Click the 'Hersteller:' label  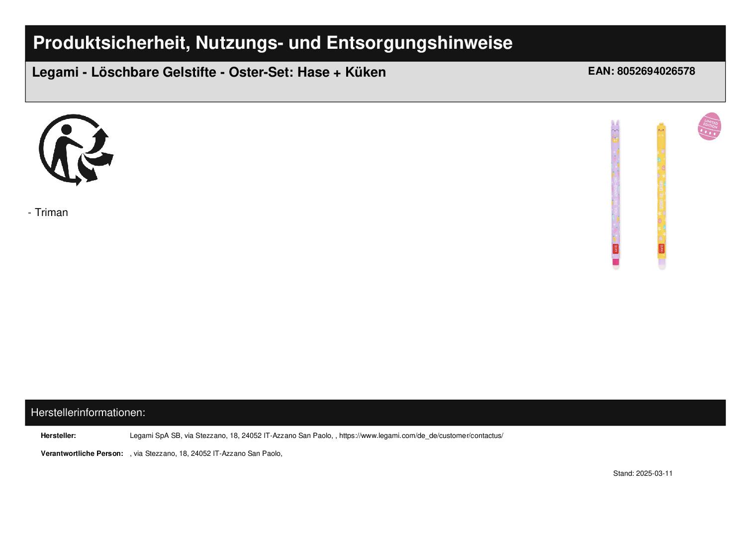click(x=58, y=435)
